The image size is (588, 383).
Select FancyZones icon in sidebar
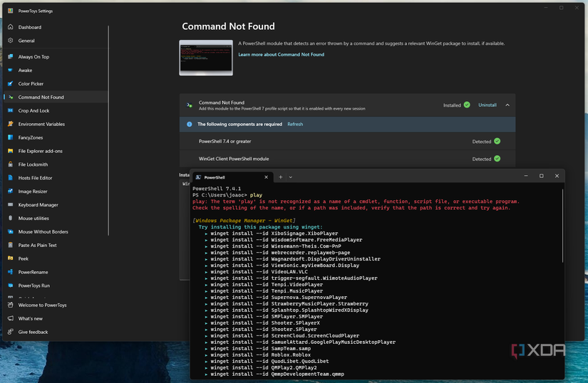click(11, 137)
